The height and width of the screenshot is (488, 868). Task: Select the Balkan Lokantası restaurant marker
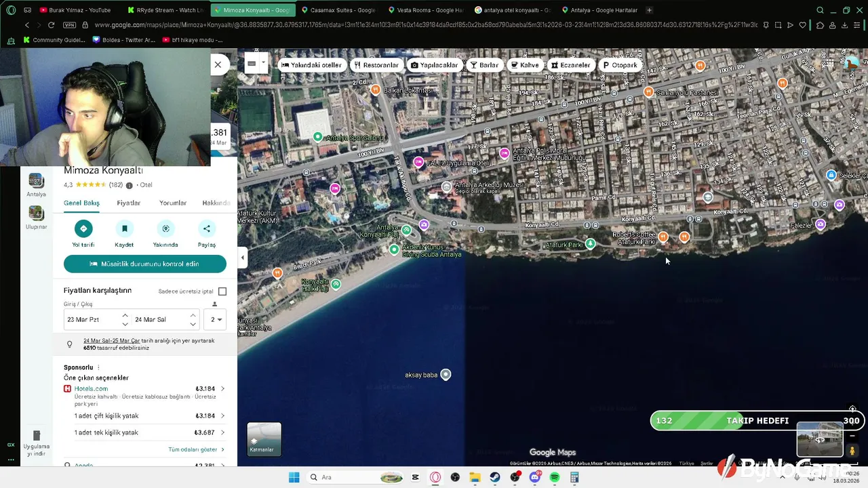click(x=376, y=89)
